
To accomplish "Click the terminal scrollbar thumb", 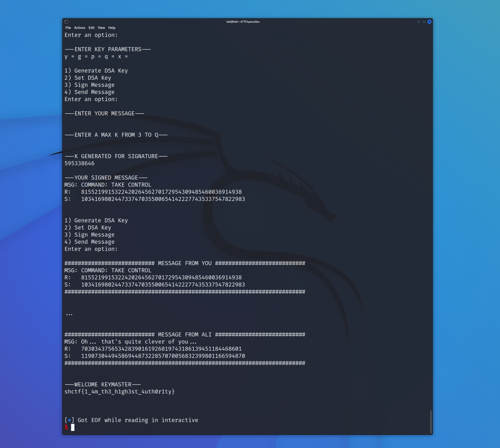I will tap(431, 422).
